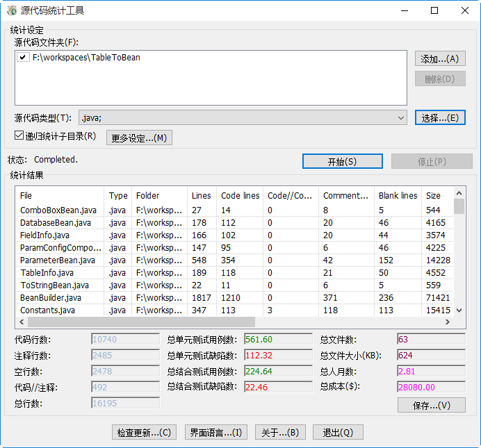Click 总成本($) field showing 28080.00
This screenshot has width=481, height=448.
pyautogui.click(x=432, y=387)
